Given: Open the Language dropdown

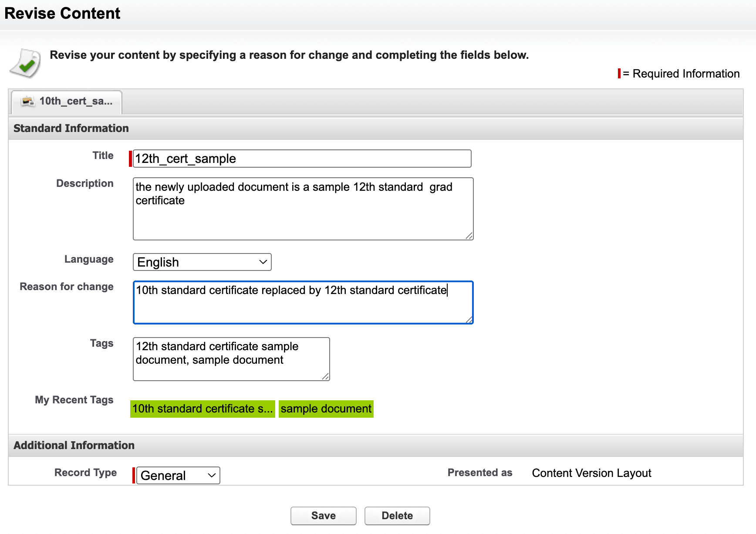Looking at the screenshot, I should (x=202, y=262).
